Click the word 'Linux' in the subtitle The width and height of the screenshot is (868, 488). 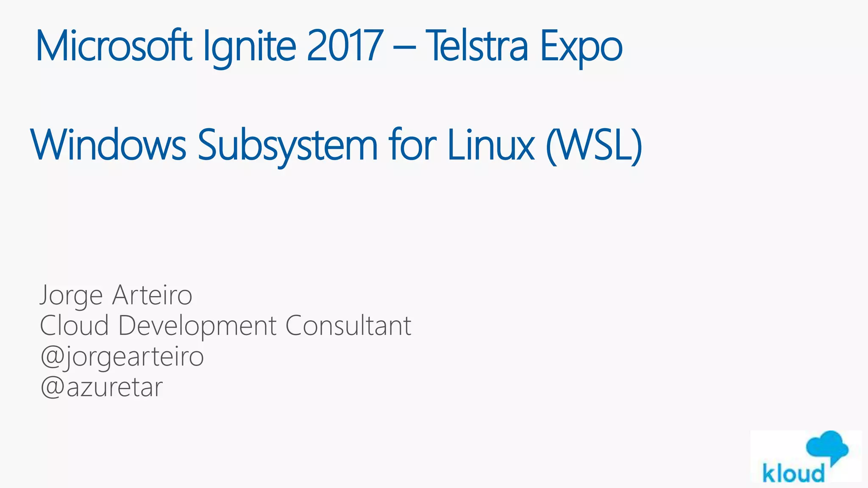point(491,145)
